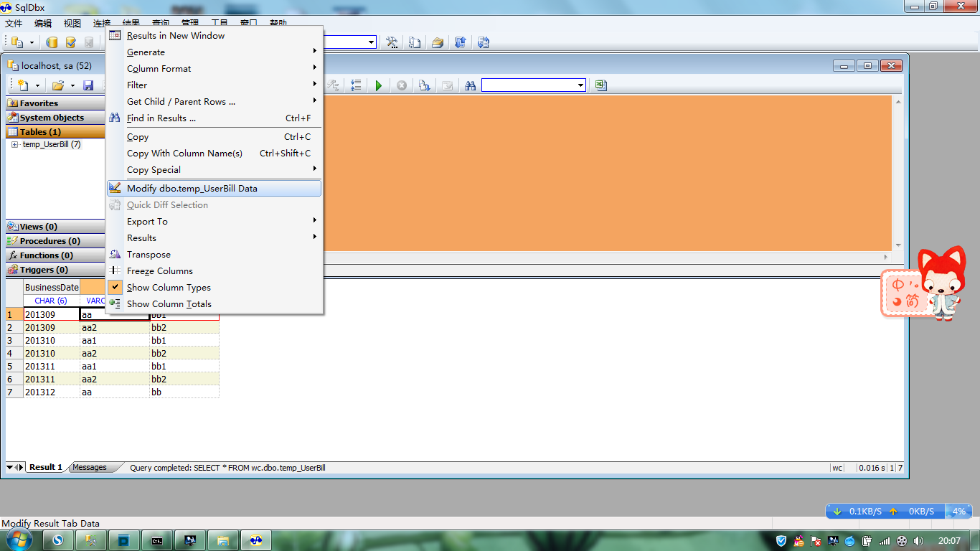Expand the temp_UserBill tree node

14,145
